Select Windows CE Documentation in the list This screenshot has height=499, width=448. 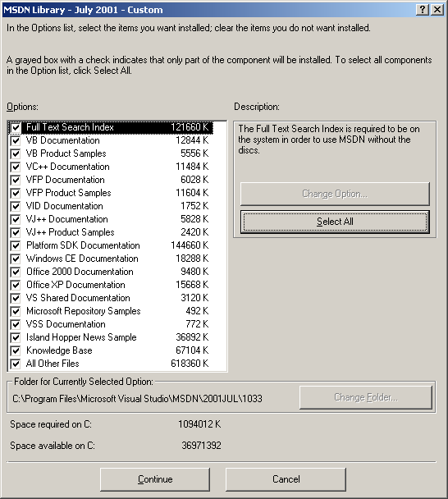pos(117,259)
